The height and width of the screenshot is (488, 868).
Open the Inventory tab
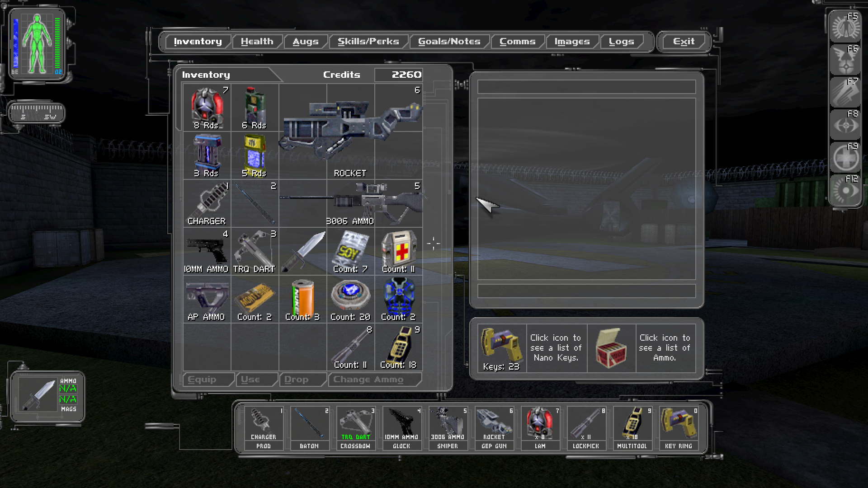click(198, 42)
